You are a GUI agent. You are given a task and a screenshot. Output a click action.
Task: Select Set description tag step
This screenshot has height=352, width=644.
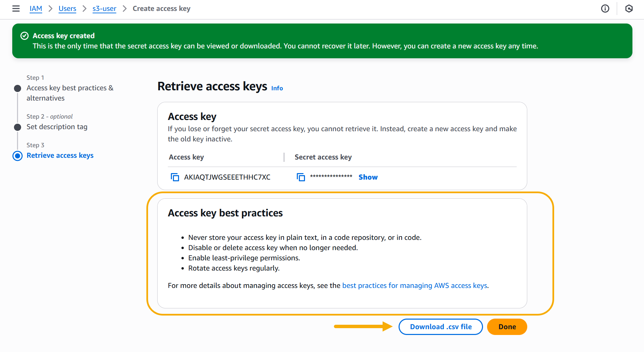(57, 127)
